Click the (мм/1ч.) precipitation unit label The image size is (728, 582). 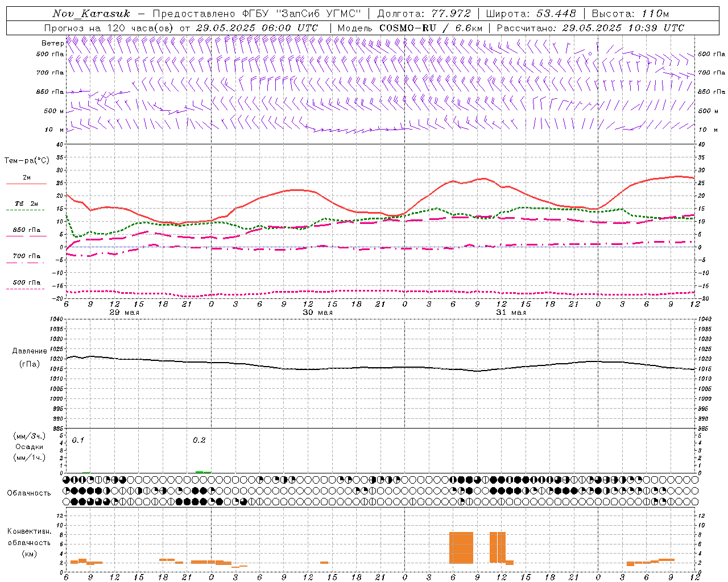30,458
